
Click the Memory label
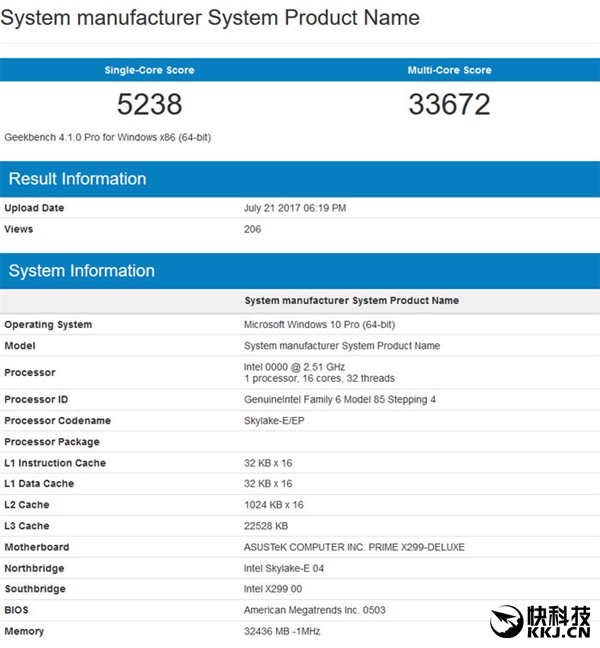point(24,631)
